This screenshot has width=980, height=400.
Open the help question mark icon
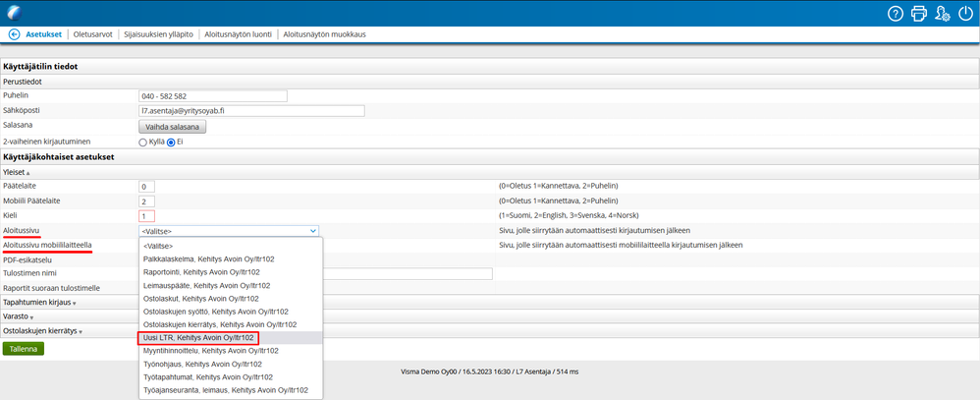[896, 13]
